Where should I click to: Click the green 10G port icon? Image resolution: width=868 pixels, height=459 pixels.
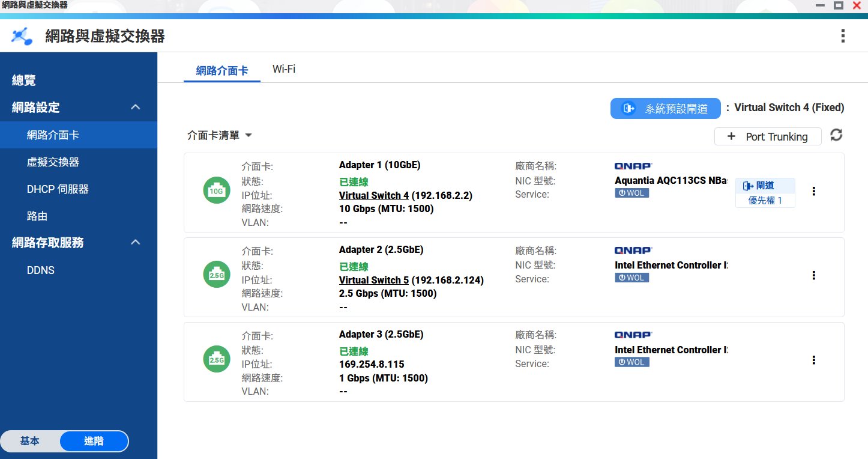[x=216, y=191]
